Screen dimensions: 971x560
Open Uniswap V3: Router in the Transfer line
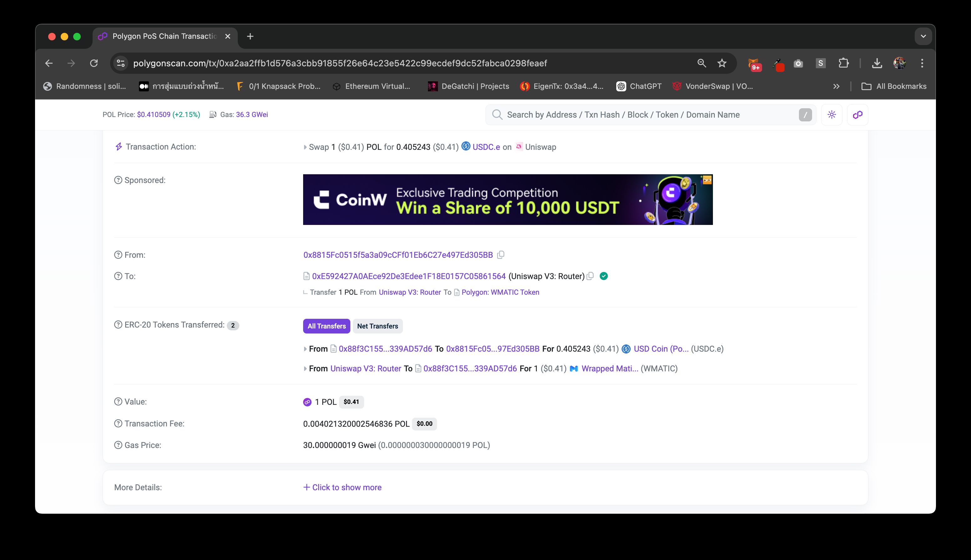(x=409, y=292)
